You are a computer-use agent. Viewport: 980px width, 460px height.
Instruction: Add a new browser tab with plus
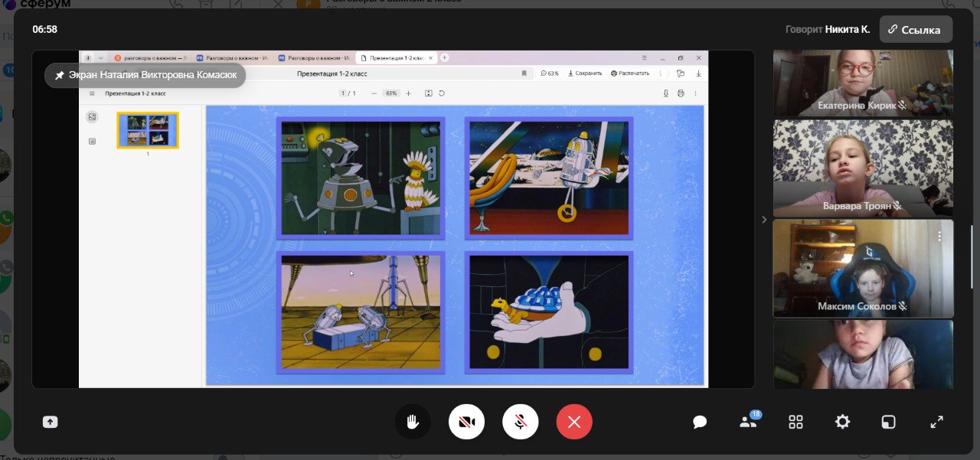[x=445, y=57]
